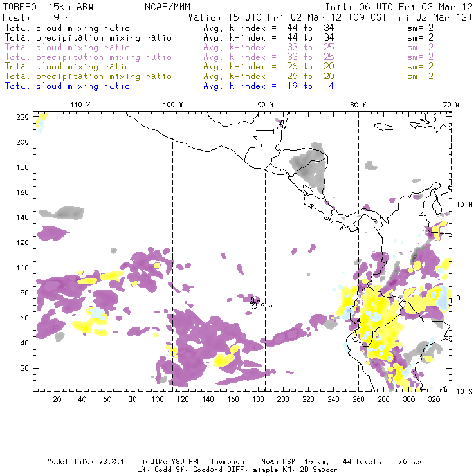Click the '80 W' longitude label
Screen dimensions: 476x476
coord(358,105)
